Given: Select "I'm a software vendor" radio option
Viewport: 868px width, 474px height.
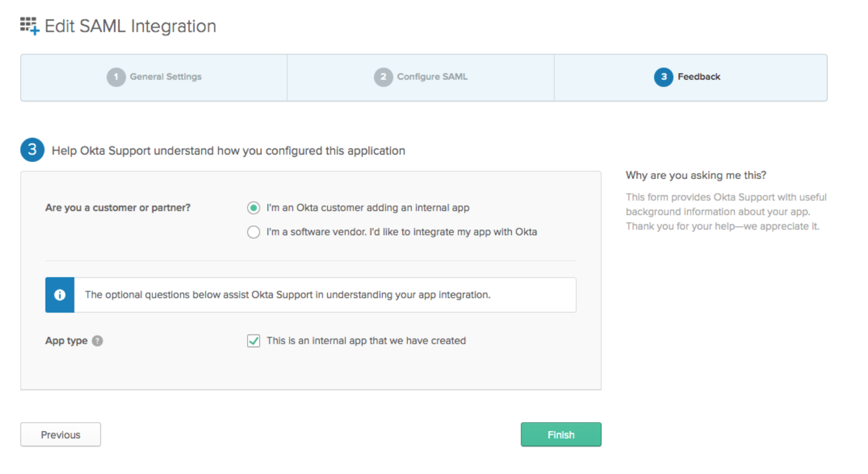Looking at the screenshot, I should [x=253, y=232].
